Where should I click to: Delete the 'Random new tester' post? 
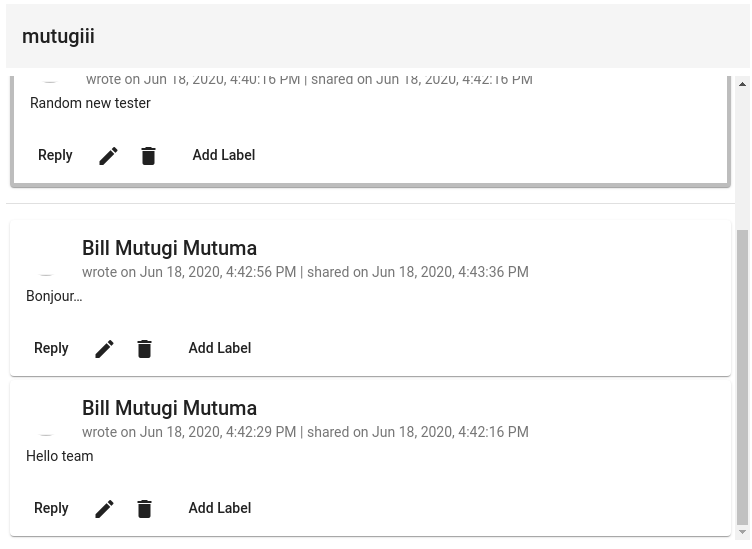click(x=148, y=156)
